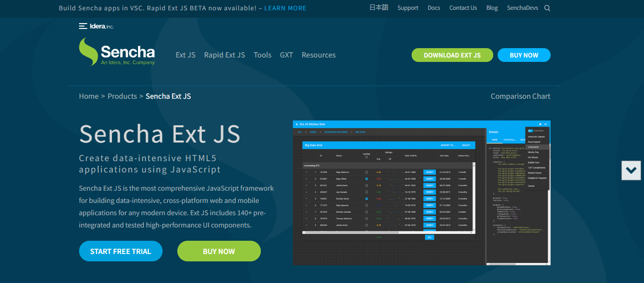Click the Sencha logo
Image resolution: width=644 pixels, height=283 pixels.
point(117,52)
